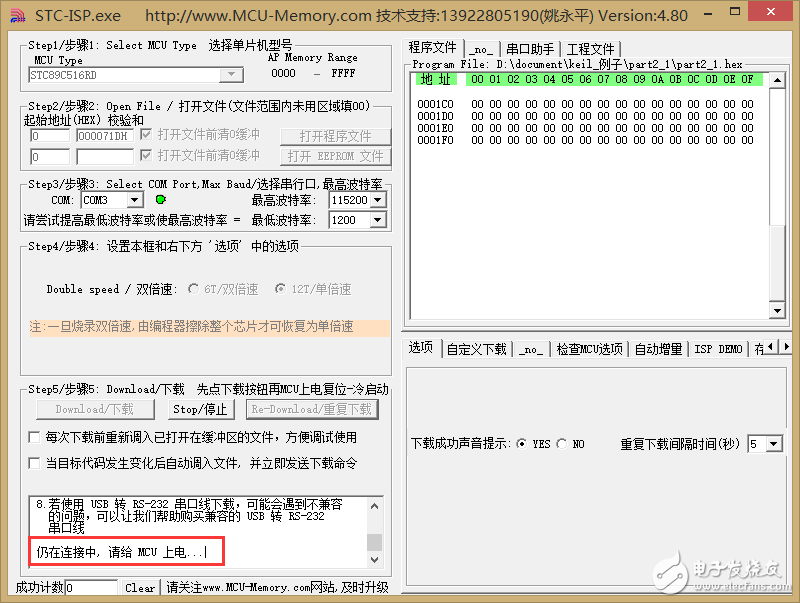Click hex row address 0001E0
The height and width of the screenshot is (603, 800).
click(435, 128)
